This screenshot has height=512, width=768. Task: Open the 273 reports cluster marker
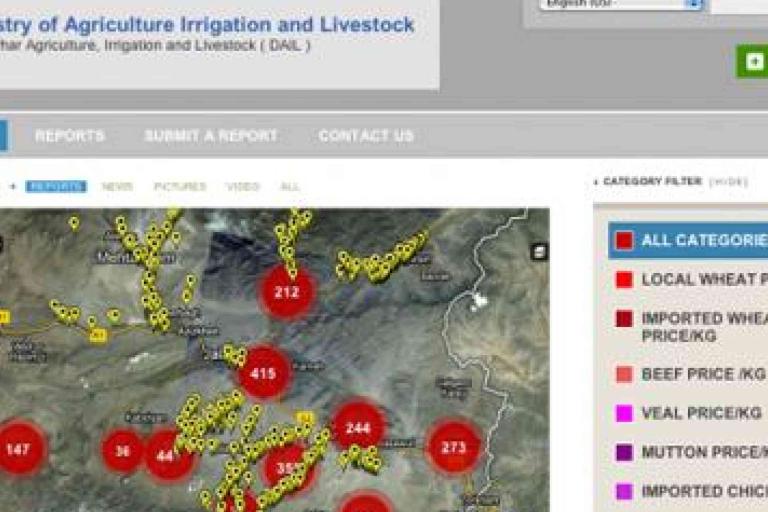point(454,447)
